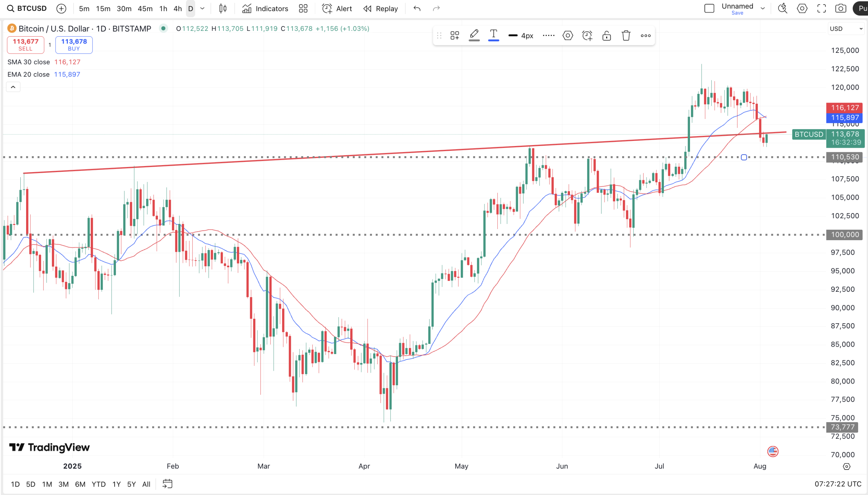Select the text color tool icon
The height and width of the screenshot is (495, 868).
494,35
